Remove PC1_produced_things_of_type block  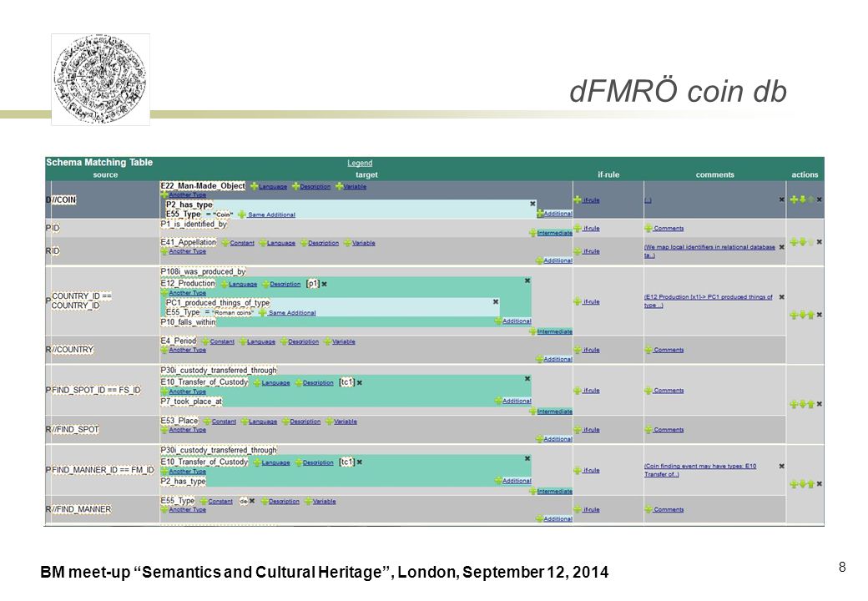pos(496,301)
